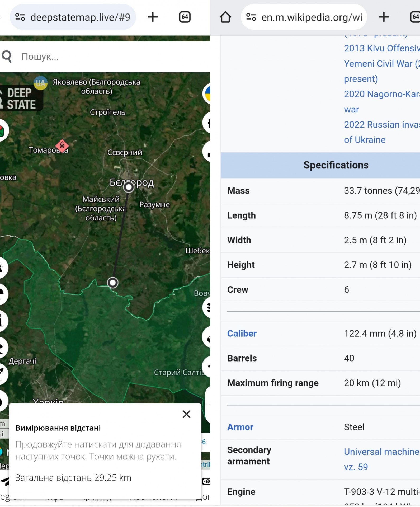Screen dimensions: 420x507
Task: Click the Майський (Бєлгородська область) map label
Action: click(101, 209)
